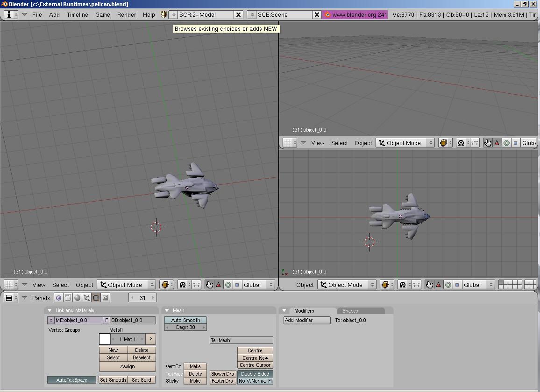Toggle the Auto Smooth button
This screenshot has height=392, width=540.
[x=185, y=320]
